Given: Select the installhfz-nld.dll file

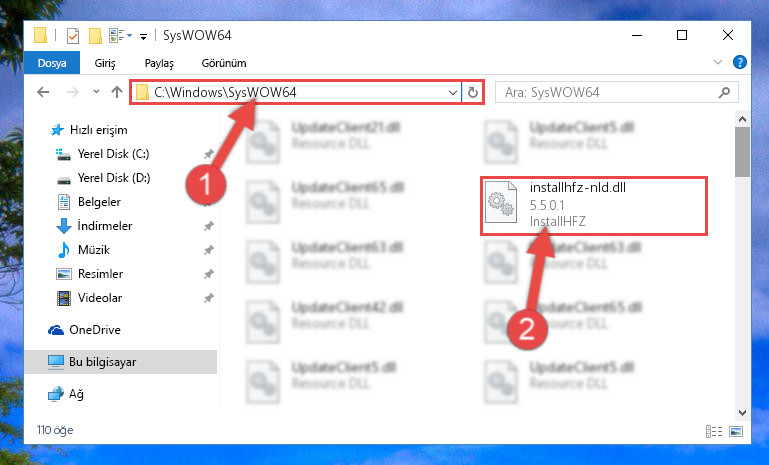Looking at the screenshot, I should point(593,206).
